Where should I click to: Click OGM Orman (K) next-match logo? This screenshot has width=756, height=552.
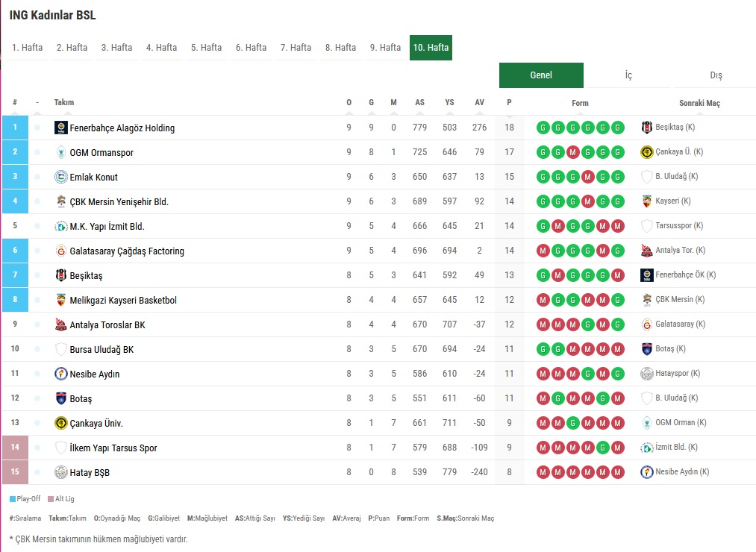(646, 422)
